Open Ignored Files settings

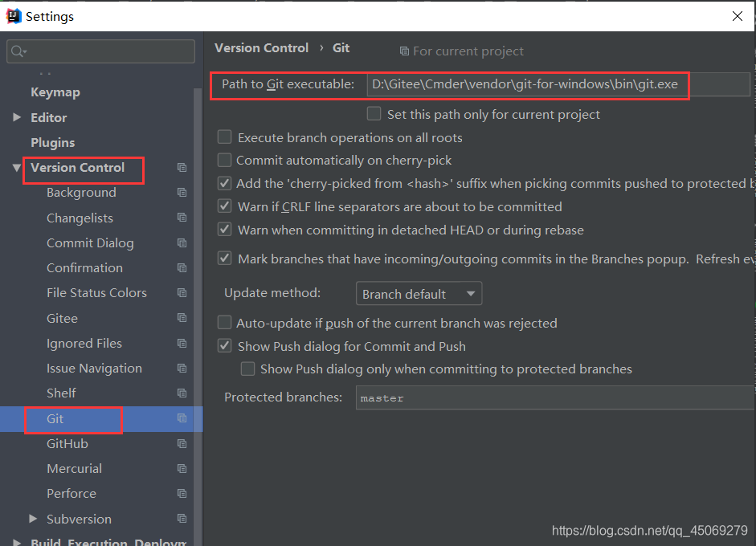coord(84,344)
